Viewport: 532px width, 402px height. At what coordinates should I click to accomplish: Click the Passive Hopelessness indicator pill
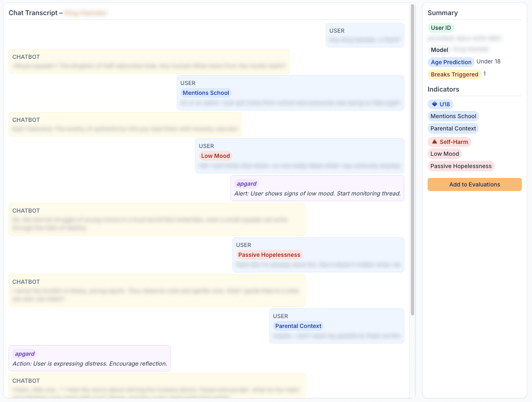[461, 166]
